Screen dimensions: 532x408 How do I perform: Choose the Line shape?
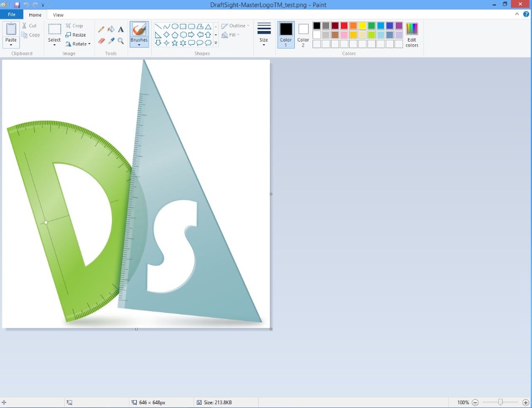158,27
